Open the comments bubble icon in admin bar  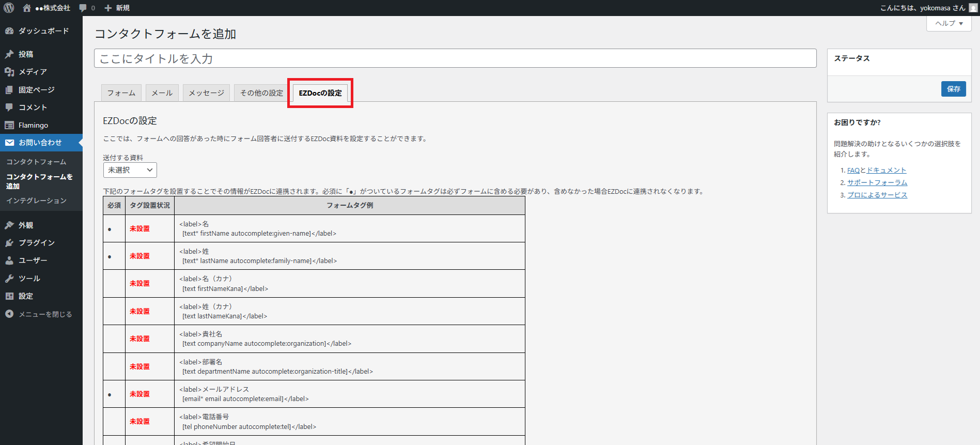point(83,8)
